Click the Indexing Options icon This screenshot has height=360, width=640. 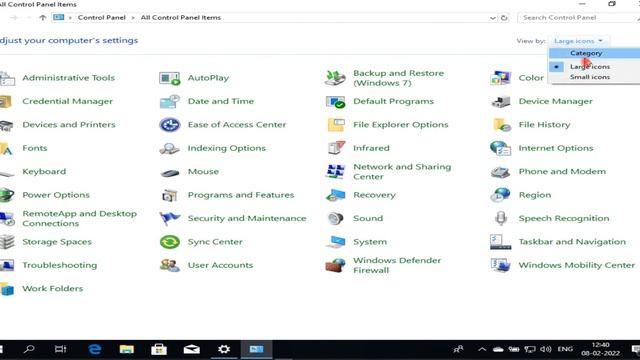point(169,148)
